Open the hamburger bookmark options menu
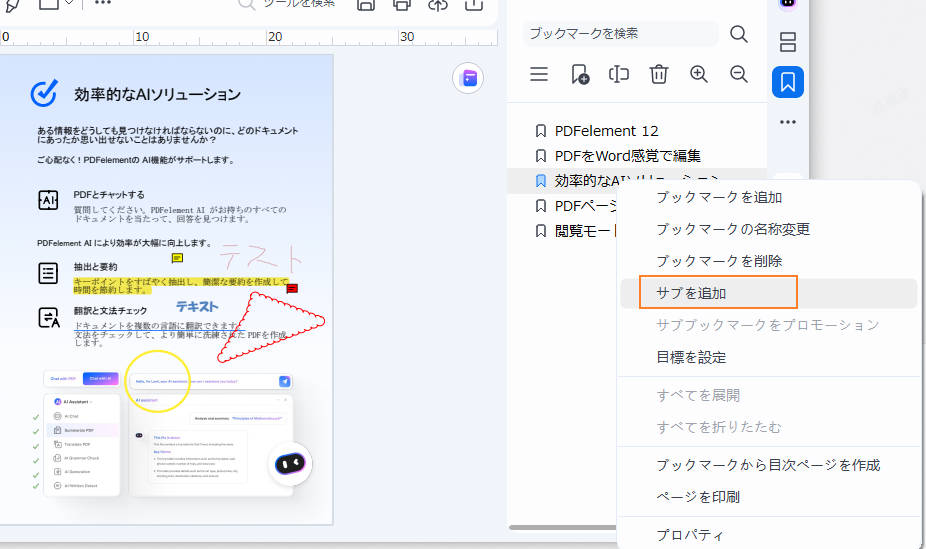 (x=539, y=74)
